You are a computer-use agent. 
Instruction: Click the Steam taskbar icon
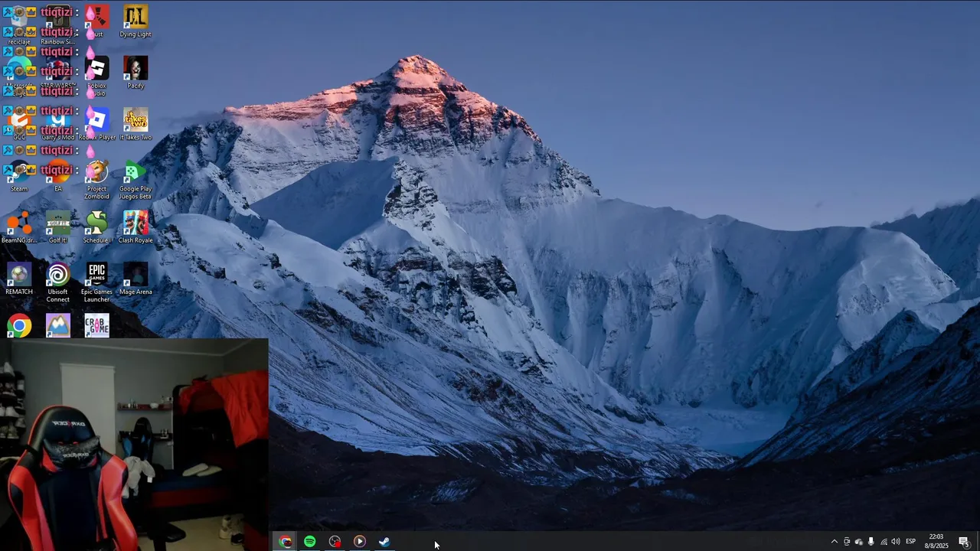(x=384, y=541)
